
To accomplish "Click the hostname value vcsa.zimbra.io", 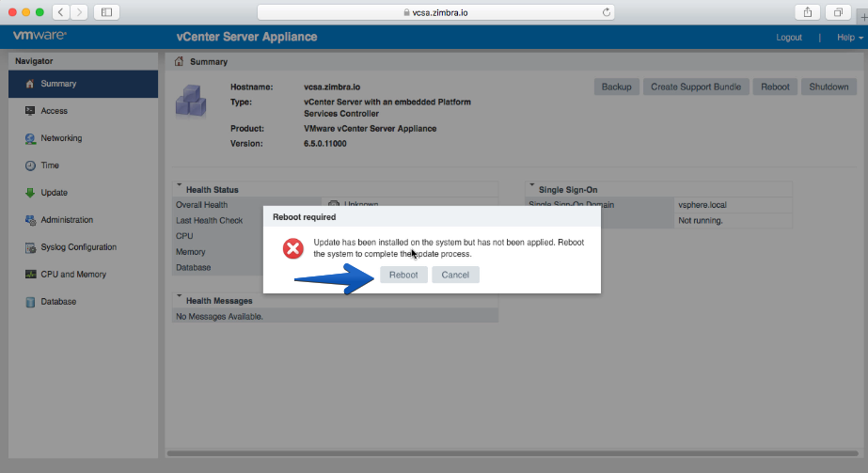I will pos(332,87).
